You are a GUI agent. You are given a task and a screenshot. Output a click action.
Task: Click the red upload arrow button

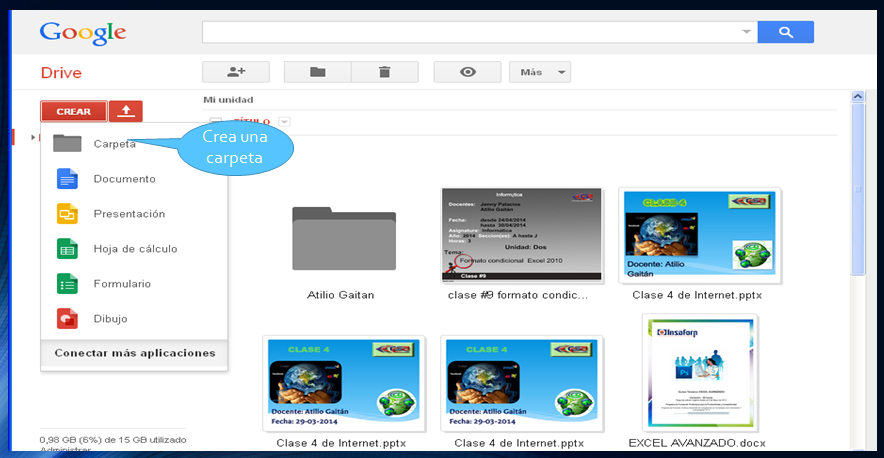click(x=125, y=111)
